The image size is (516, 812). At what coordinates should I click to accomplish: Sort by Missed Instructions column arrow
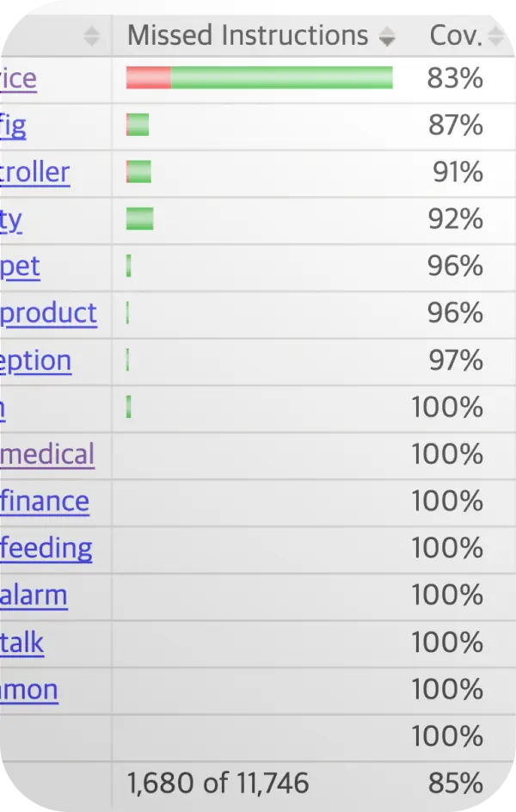tap(387, 36)
